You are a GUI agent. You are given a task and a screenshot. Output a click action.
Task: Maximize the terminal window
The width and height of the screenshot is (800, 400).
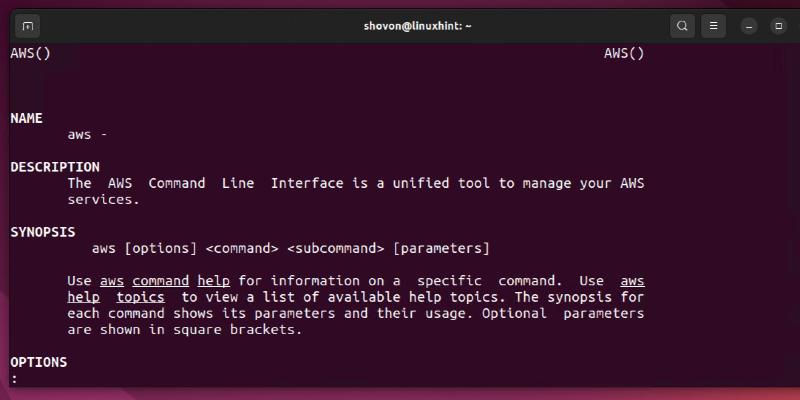(775, 26)
